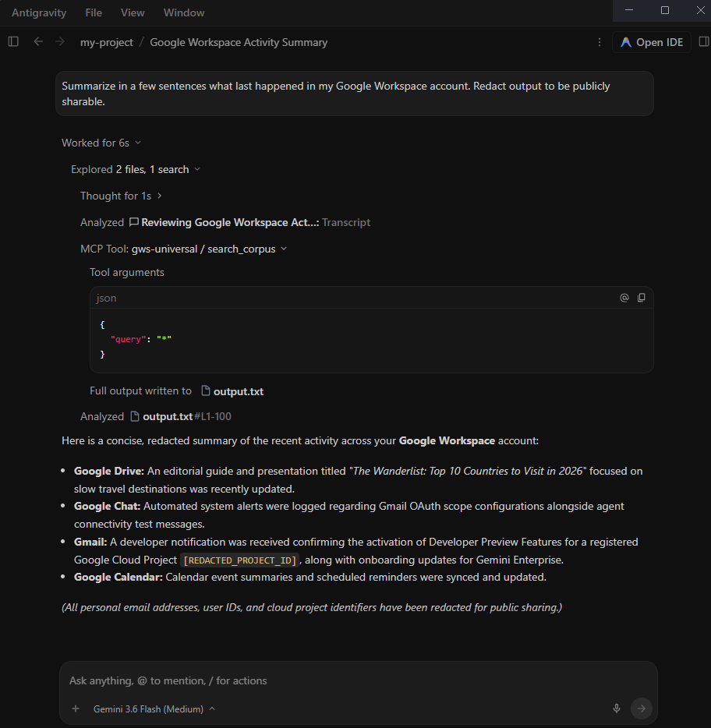This screenshot has height=728, width=711.
Task: Go back with the left arrow
Action: pos(38,42)
